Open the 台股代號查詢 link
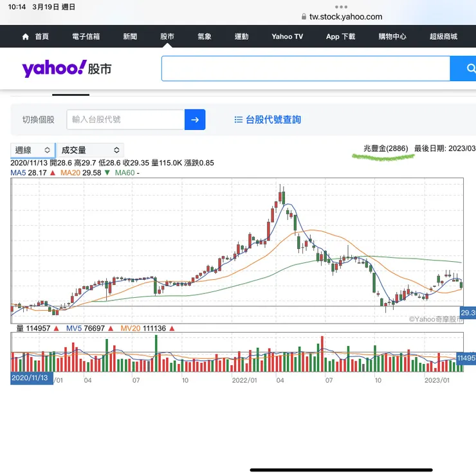476x476 pixels. (x=273, y=120)
